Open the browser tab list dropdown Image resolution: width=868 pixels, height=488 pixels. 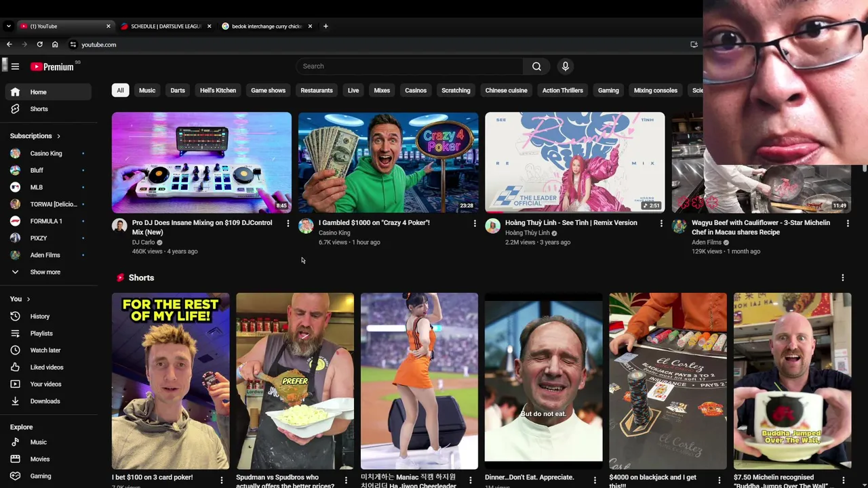(8, 26)
